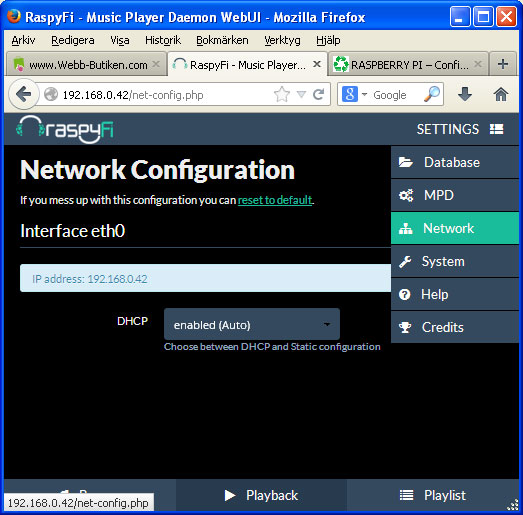
Task: Open Credits with the trophy icon
Action: (455, 327)
